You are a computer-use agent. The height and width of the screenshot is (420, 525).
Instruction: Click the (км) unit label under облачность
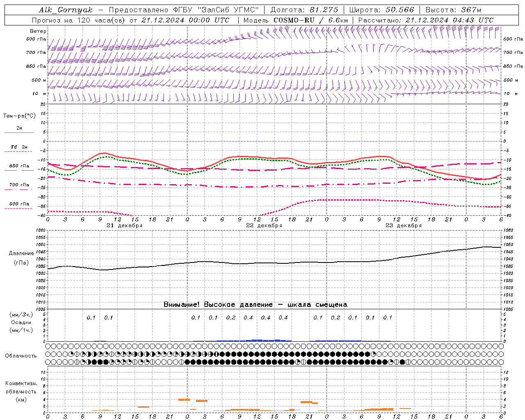(x=21, y=399)
